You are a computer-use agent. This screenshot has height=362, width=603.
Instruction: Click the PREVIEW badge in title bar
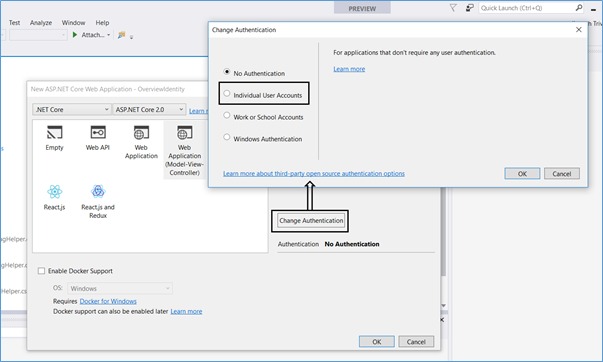362,8
